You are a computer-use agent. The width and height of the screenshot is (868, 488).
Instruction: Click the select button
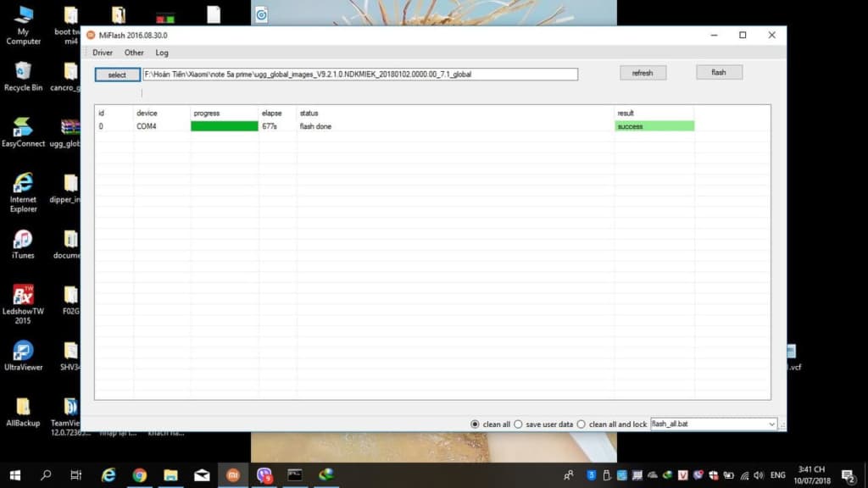click(x=117, y=75)
